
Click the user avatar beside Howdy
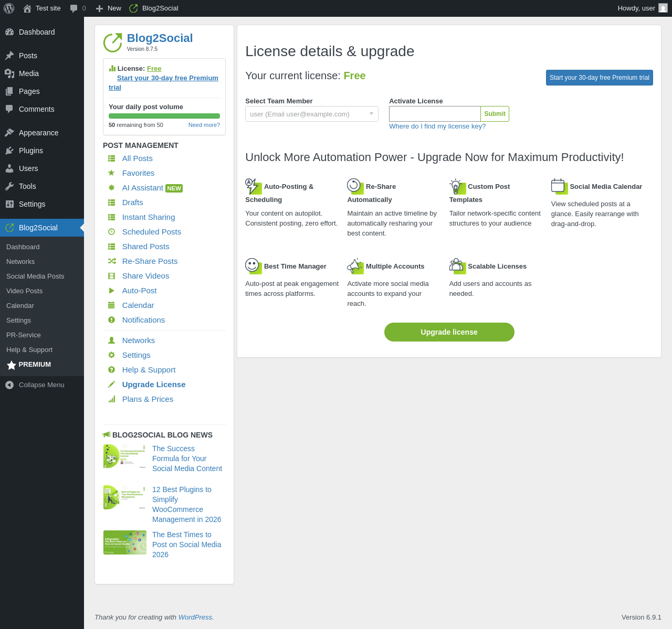663,8
